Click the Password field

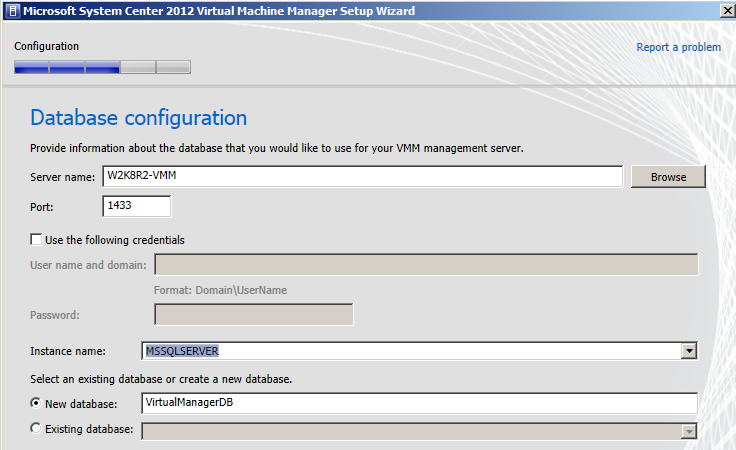coord(253,314)
